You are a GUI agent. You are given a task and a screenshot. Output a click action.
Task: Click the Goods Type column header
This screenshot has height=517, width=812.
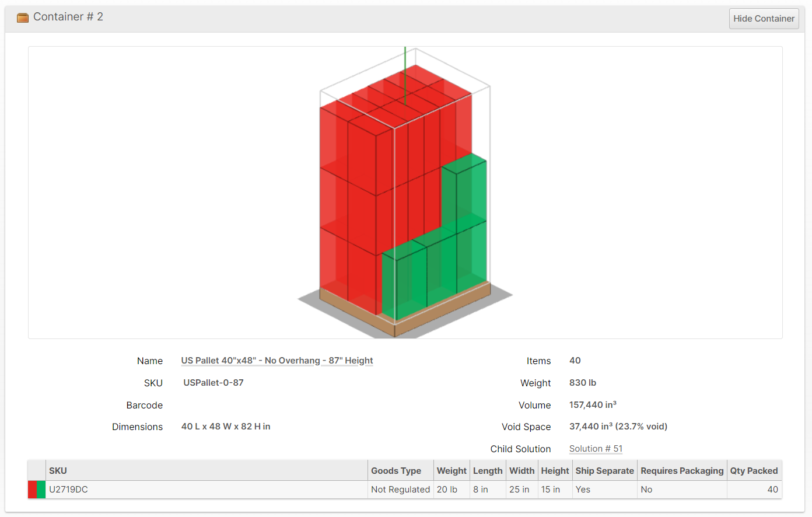[x=396, y=471]
